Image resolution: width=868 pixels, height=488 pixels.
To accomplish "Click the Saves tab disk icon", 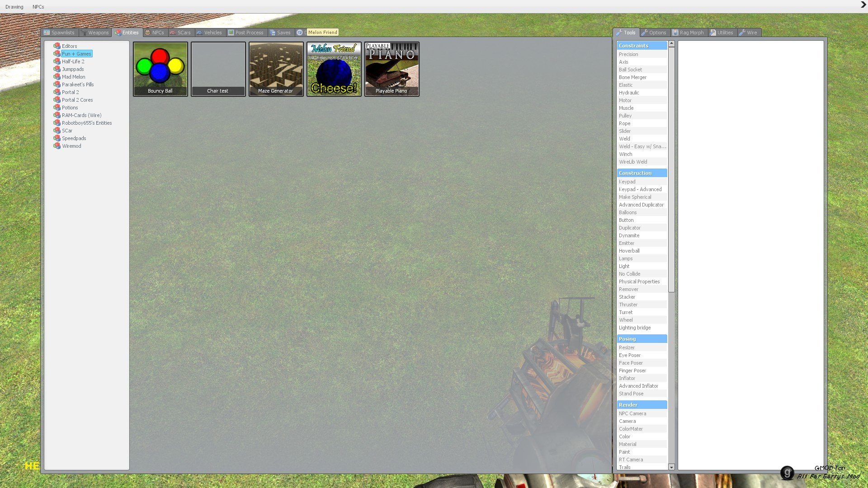I will (273, 33).
